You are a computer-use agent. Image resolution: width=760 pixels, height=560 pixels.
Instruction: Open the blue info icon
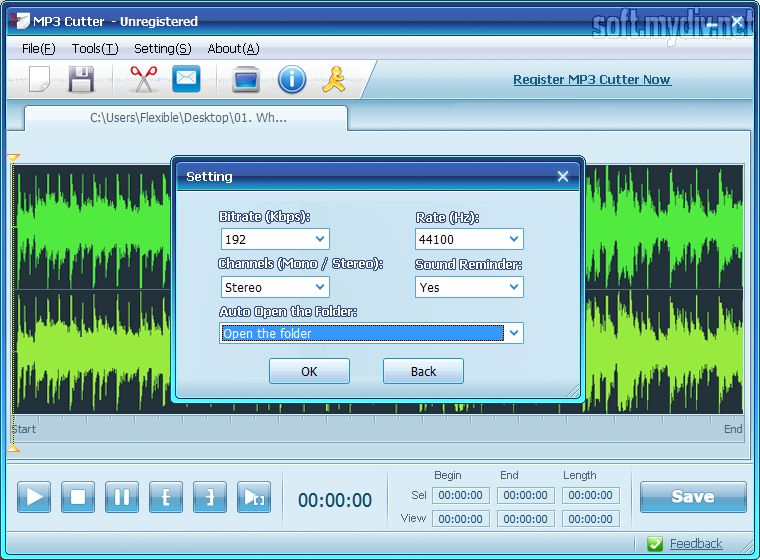click(292, 80)
